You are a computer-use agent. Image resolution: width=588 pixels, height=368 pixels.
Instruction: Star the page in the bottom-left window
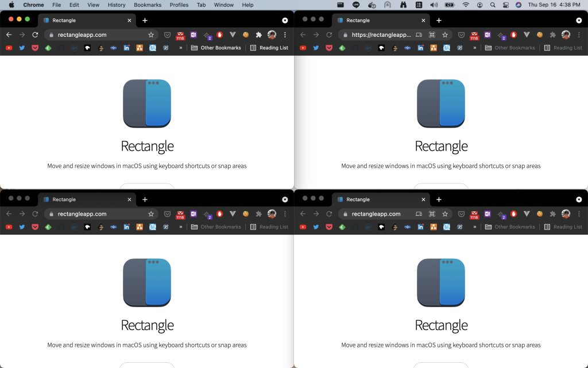point(151,214)
